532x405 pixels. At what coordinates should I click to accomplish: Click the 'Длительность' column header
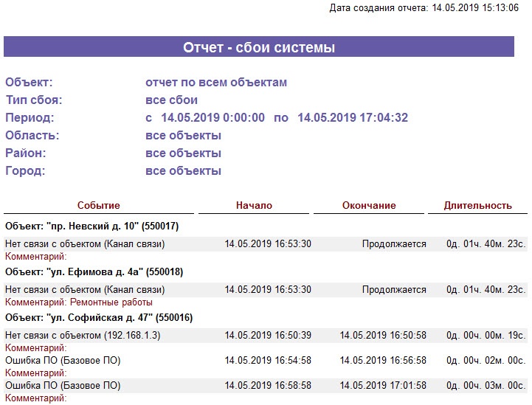click(477, 205)
